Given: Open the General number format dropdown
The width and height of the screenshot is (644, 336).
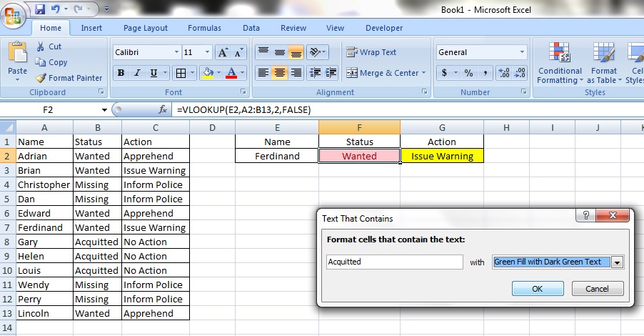Looking at the screenshot, I should (x=522, y=53).
